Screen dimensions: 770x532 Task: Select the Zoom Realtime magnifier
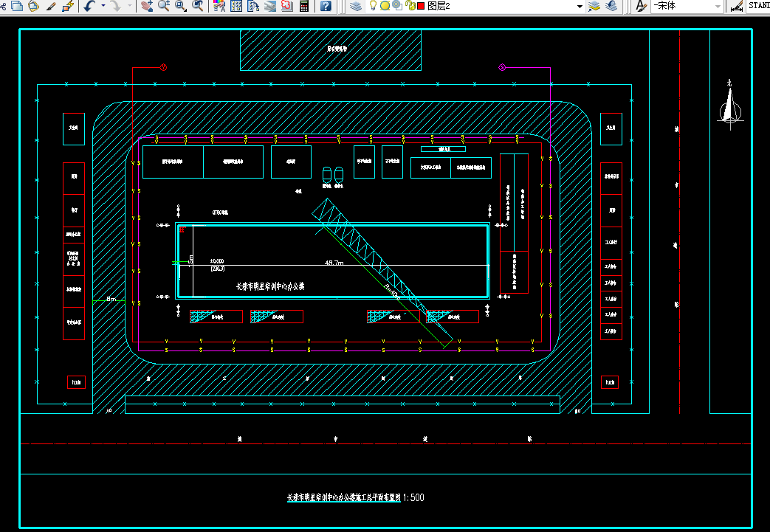click(x=164, y=6)
